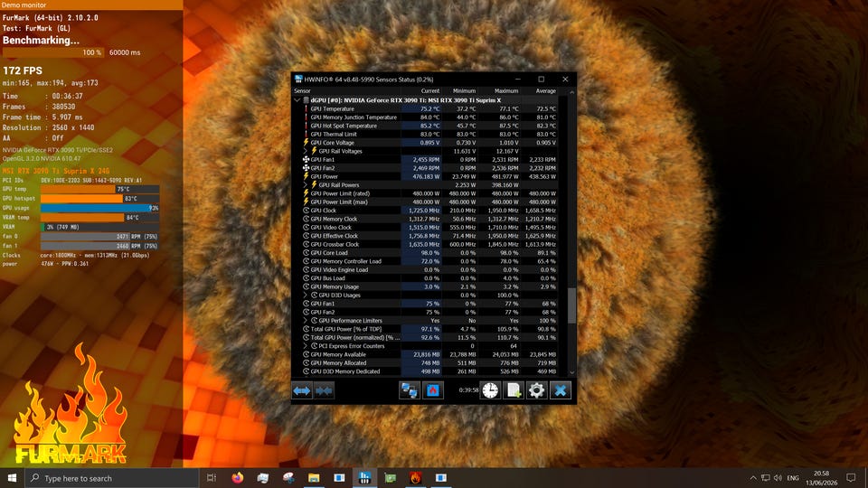Click the HWiNFO scrollbar thumb
The image size is (868, 488).
click(571, 305)
